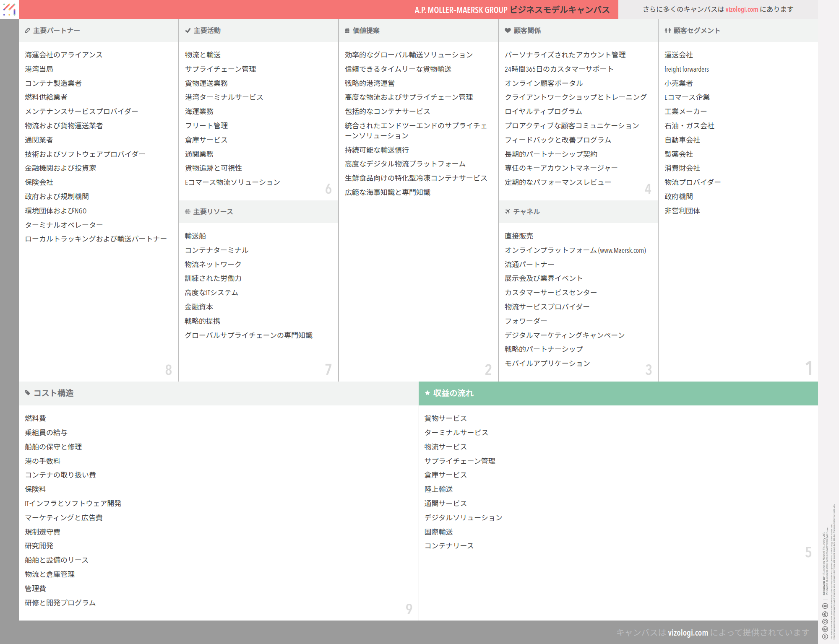Click the gift icon beside 価値提案

pos(347,31)
